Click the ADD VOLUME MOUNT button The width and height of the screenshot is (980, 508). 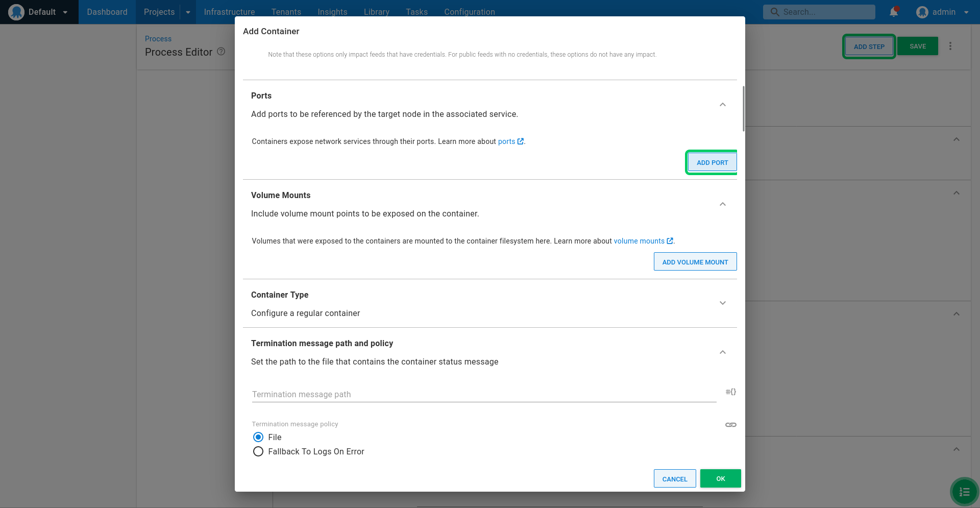coord(695,261)
